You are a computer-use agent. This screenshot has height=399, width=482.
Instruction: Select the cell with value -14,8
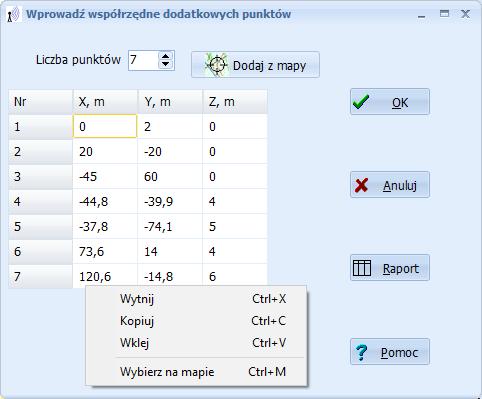pos(170,276)
